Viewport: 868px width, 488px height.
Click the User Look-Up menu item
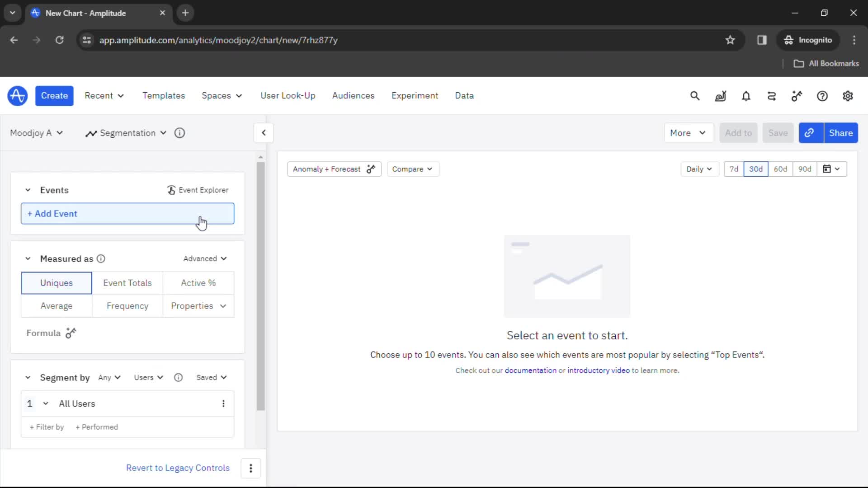[x=288, y=95]
